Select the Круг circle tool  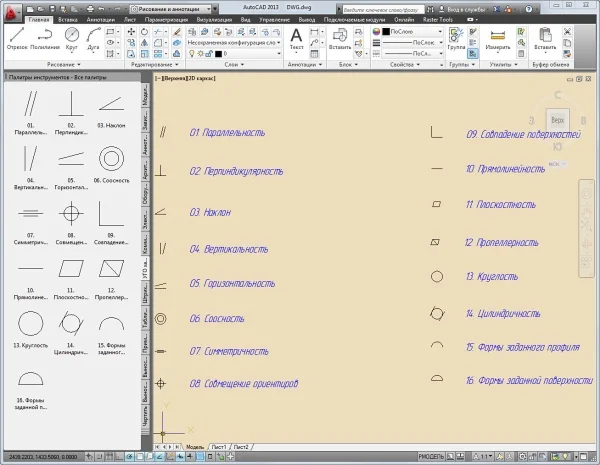[x=72, y=39]
